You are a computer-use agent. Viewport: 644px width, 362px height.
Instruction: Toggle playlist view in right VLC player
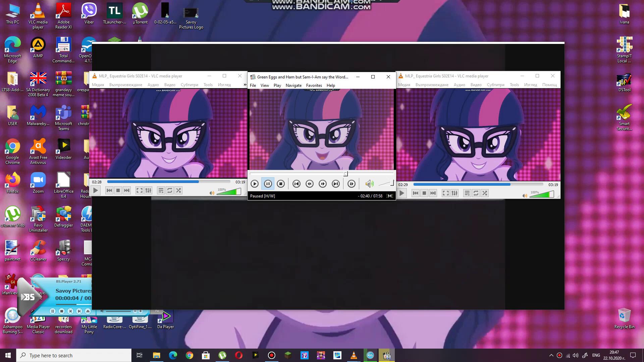tap(467, 193)
